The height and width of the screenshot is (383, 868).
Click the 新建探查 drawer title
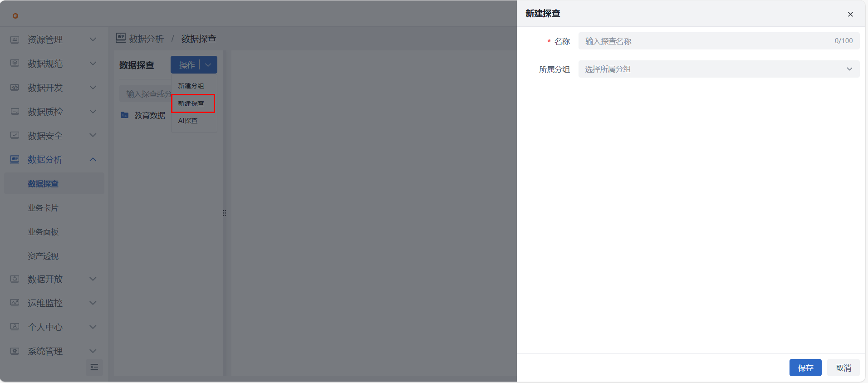pos(543,14)
